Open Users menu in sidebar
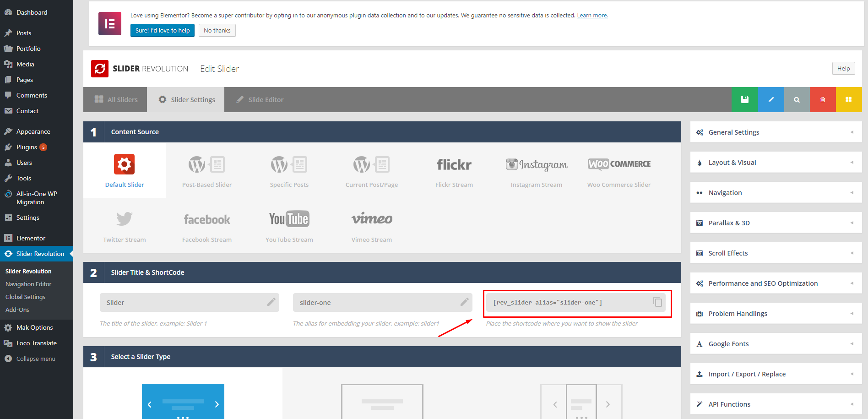868x419 pixels. (37, 163)
